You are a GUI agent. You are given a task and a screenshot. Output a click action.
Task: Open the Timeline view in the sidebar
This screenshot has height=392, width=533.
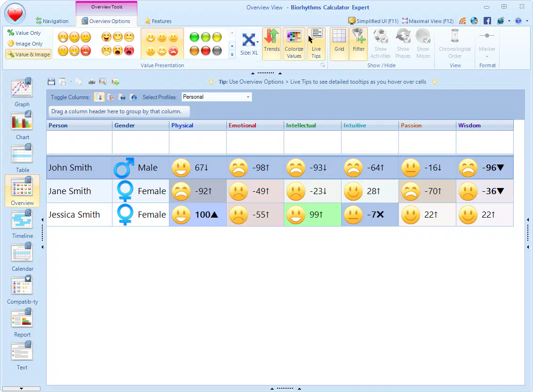[x=22, y=224]
